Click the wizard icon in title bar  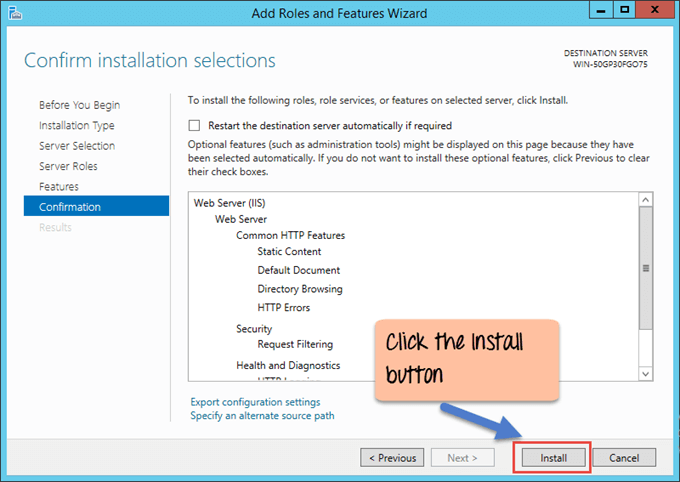point(14,13)
